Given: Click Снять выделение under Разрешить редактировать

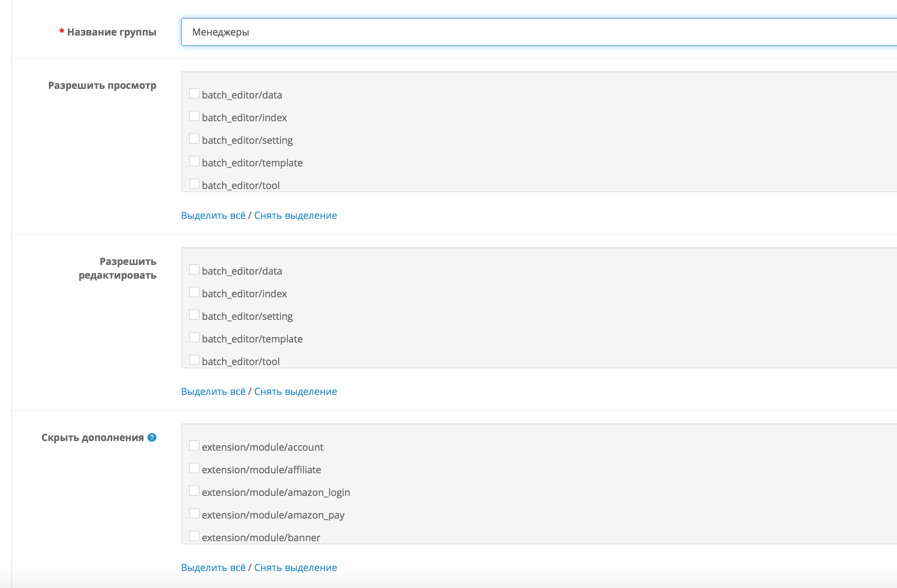Looking at the screenshot, I should pyautogui.click(x=295, y=392).
